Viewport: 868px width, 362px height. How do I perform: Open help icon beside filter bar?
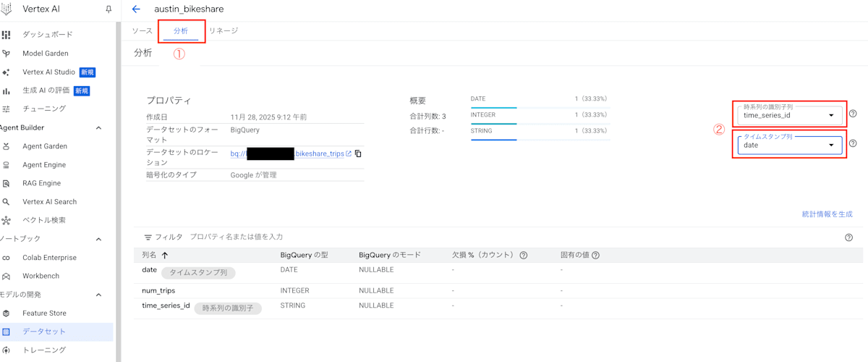(848, 237)
